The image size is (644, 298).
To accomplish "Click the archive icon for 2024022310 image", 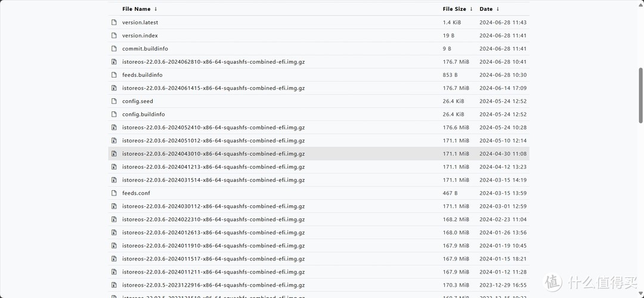I will point(114,219).
